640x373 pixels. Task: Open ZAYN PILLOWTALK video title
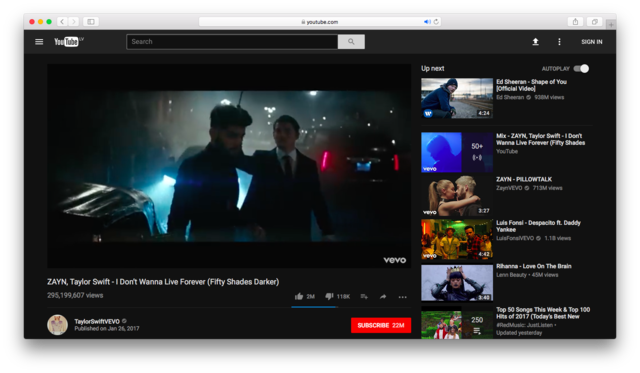[x=524, y=179]
